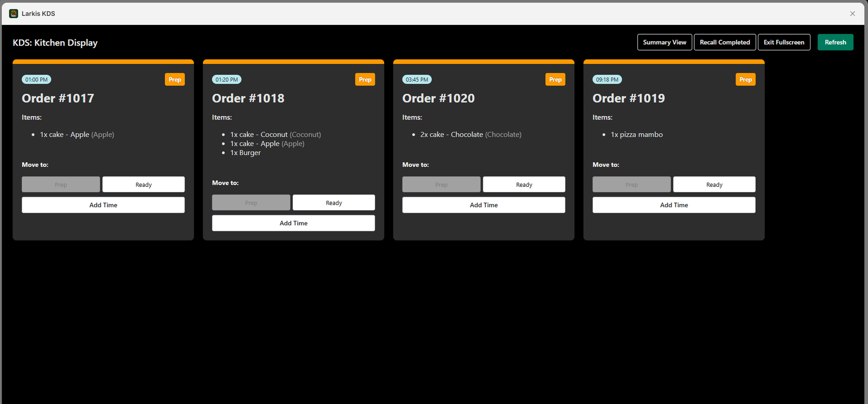Add Time to Order #1019

coord(674,205)
